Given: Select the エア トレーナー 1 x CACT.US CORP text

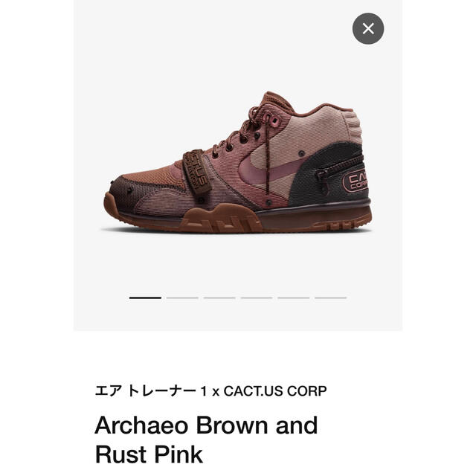Looking at the screenshot, I should click(x=210, y=390).
